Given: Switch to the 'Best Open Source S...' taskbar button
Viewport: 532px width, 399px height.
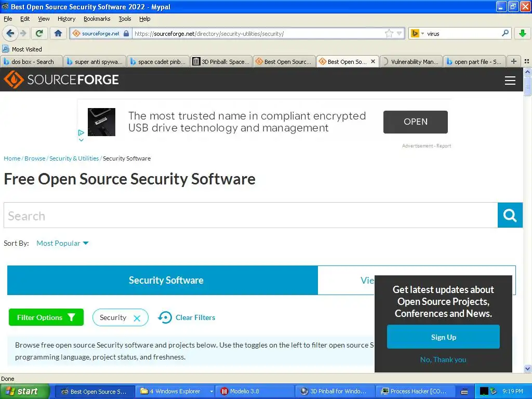Looking at the screenshot, I should [95, 392].
